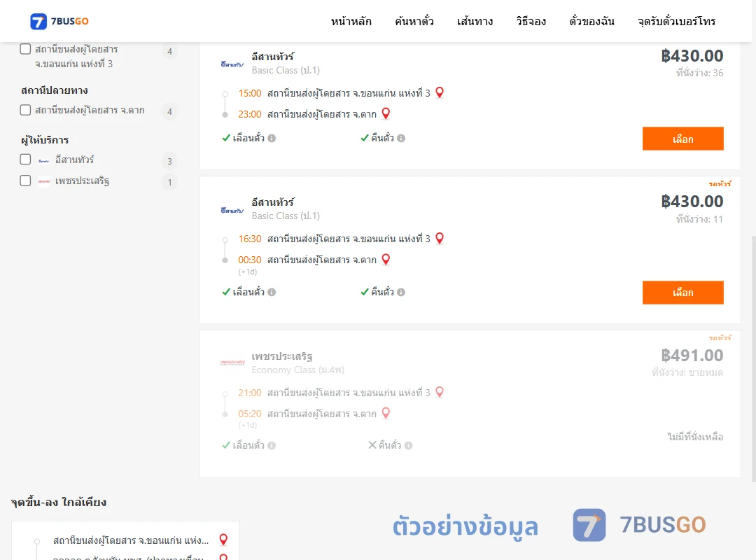The width and height of the screenshot is (756, 560).
Task: Open the หน้าหลัก menu item
Action: click(x=351, y=21)
